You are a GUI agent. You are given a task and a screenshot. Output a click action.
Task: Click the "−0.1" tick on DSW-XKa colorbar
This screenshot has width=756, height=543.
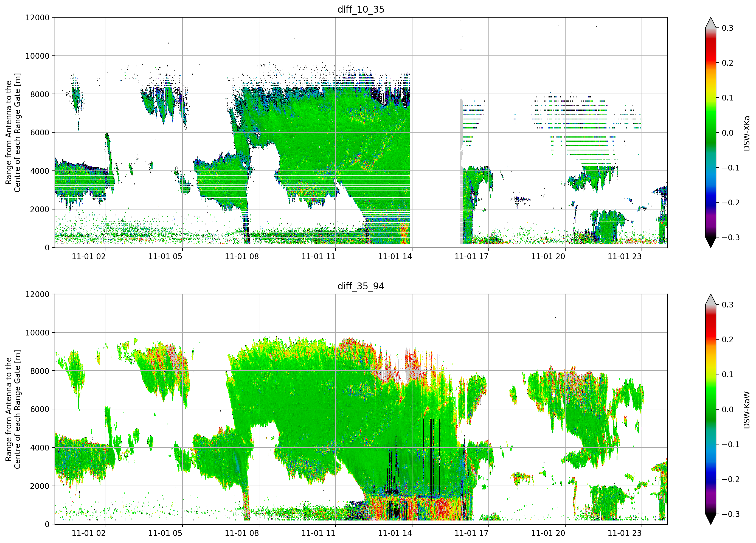tap(731, 168)
